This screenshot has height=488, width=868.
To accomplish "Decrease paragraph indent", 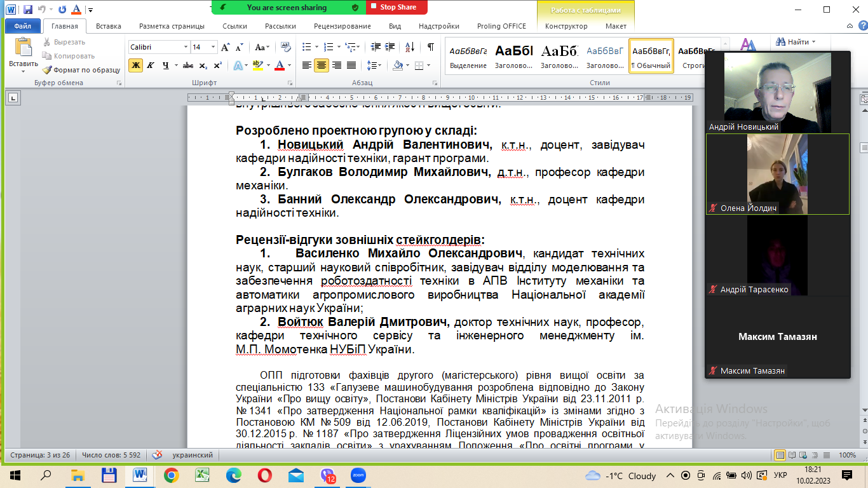I will pos(375,47).
